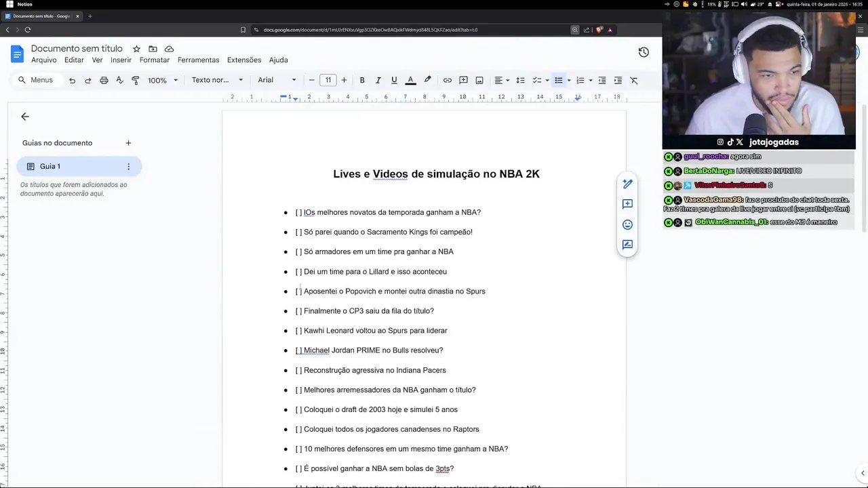Open the Arial font dropdown
This screenshot has width=868, height=488.
(277, 80)
